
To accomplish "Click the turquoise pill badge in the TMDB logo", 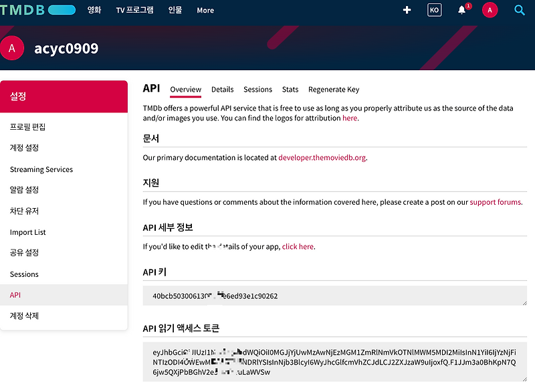I will click(62, 10).
